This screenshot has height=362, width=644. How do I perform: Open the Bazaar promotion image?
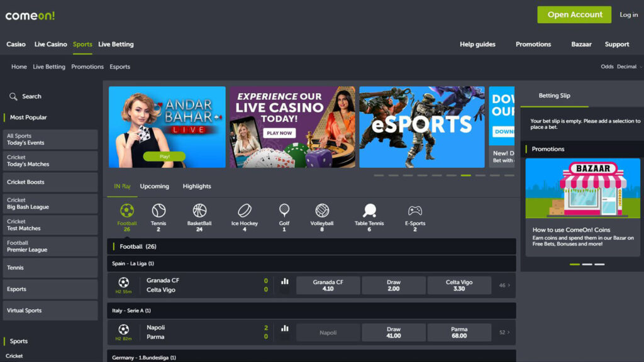(x=583, y=189)
